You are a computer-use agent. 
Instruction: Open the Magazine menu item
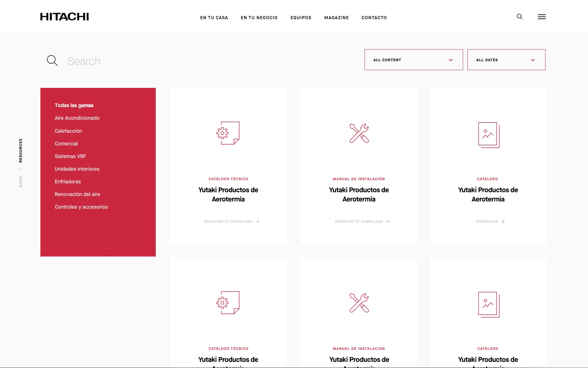[x=336, y=18]
